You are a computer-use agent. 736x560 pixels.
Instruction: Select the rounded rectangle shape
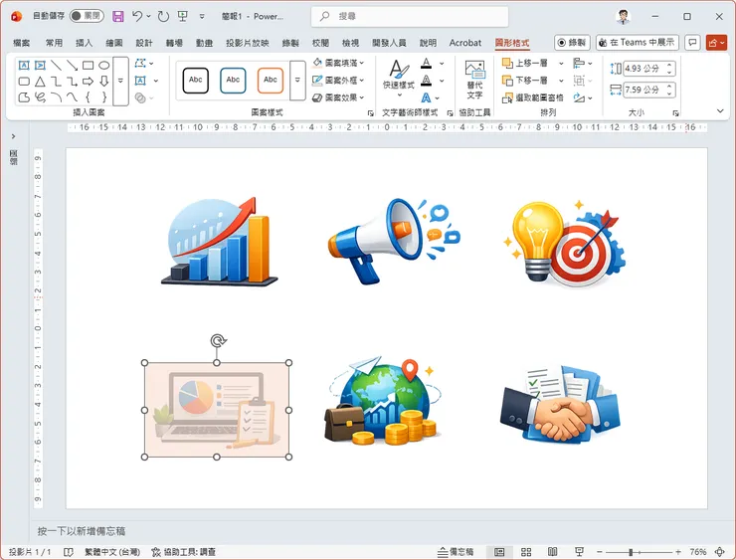(x=24, y=82)
